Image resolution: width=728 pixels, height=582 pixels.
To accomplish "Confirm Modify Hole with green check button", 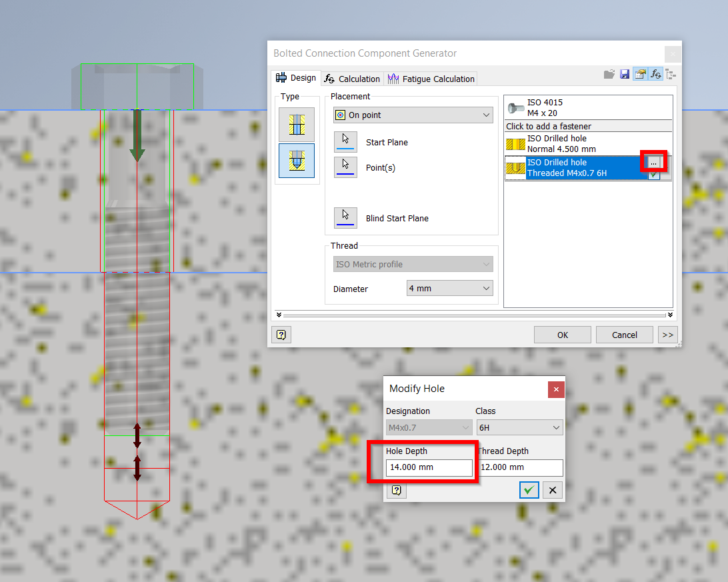I will pos(529,490).
